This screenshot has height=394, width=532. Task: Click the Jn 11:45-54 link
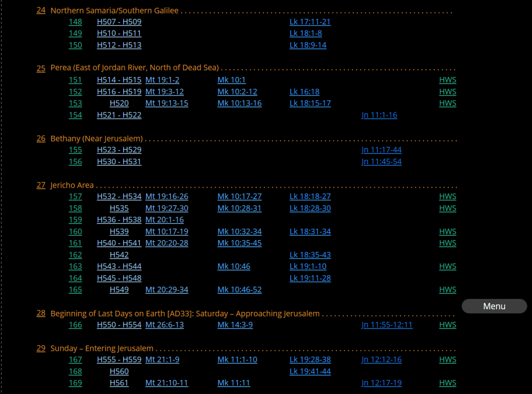pyautogui.click(x=381, y=162)
